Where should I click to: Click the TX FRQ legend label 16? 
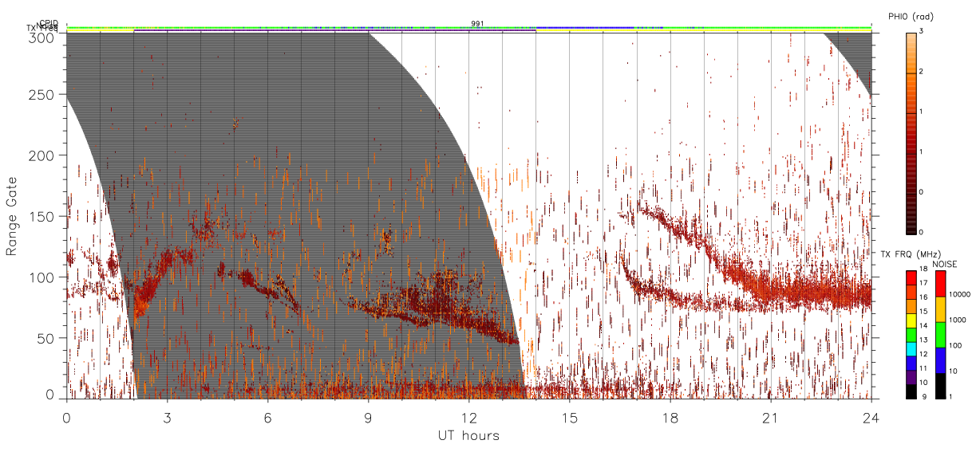point(925,297)
